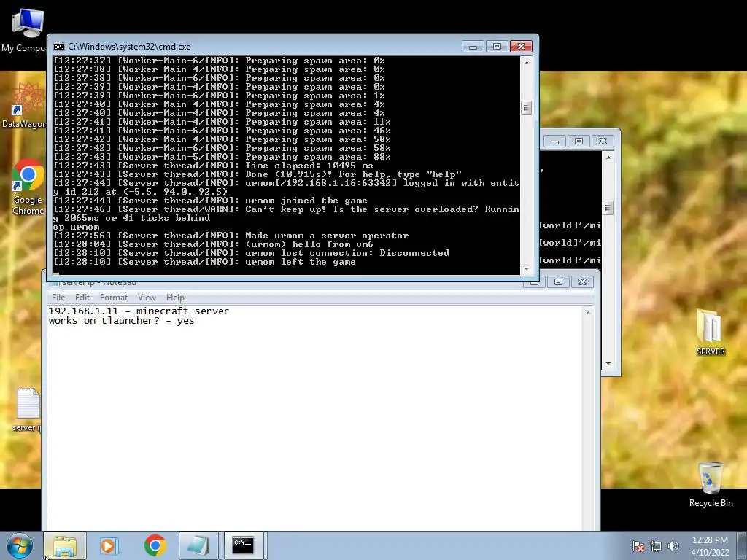Image resolution: width=747 pixels, height=560 pixels.
Task: Click 'urmom left the game' log line
Action: [204, 262]
